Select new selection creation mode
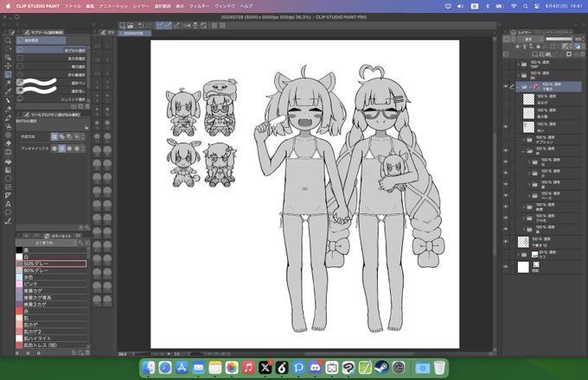The width and height of the screenshot is (588, 380). pos(54,136)
